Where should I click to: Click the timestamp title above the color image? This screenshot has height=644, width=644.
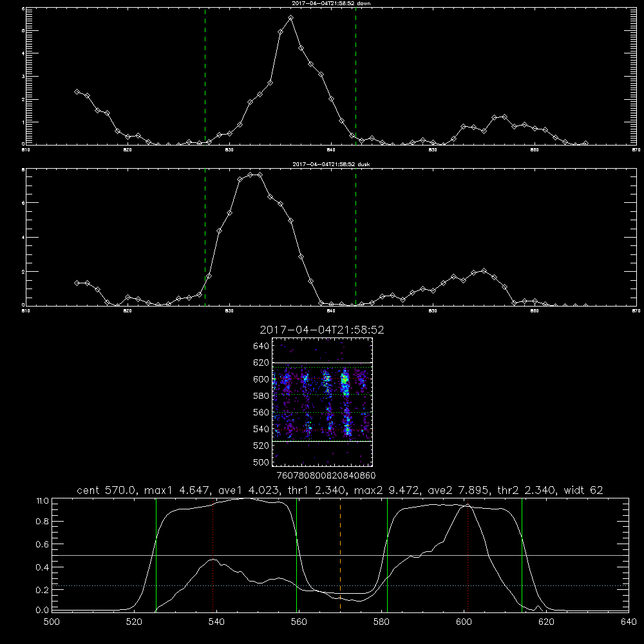point(321,330)
